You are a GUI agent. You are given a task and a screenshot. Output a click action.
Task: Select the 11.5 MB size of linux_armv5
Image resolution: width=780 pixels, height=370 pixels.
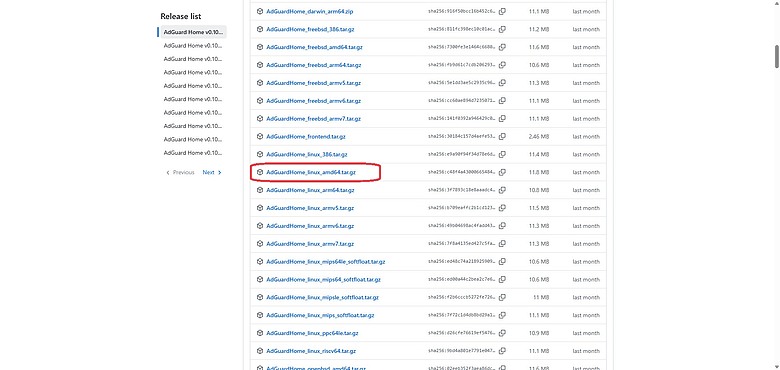pos(540,208)
